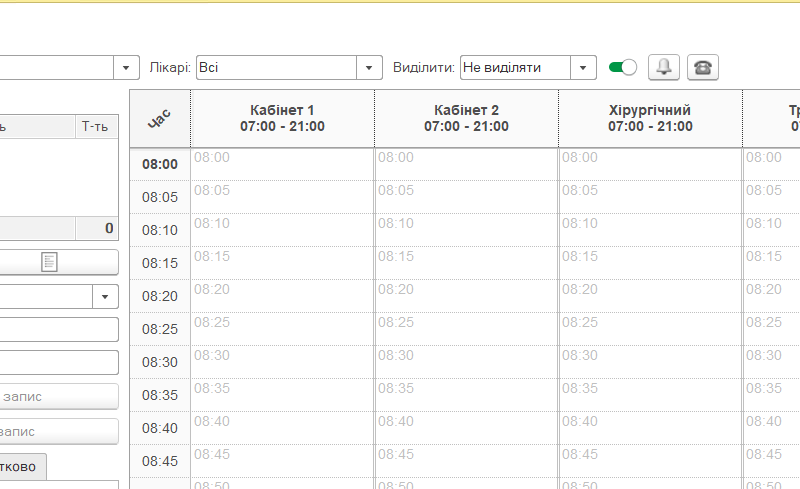Select the Кабінет 1 column header
This screenshot has width=800, height=489.
pos(282,118)
